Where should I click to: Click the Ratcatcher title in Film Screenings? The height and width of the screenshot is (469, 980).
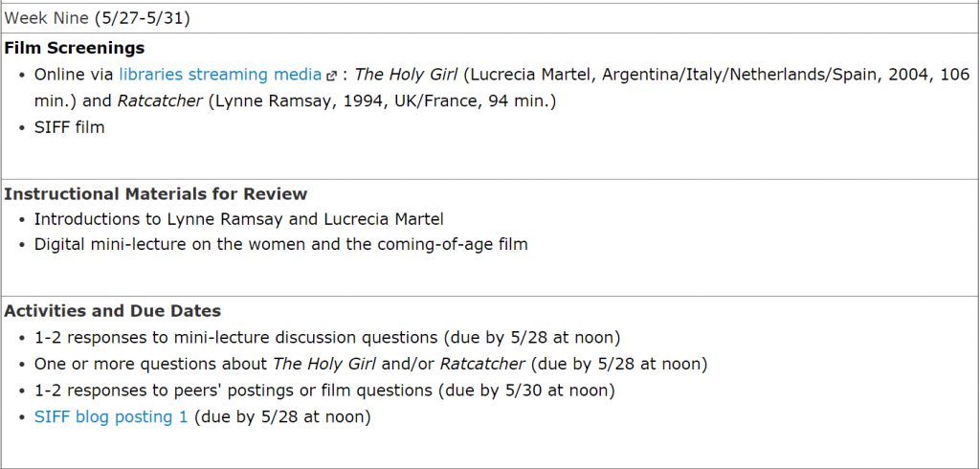click(160, 100)
